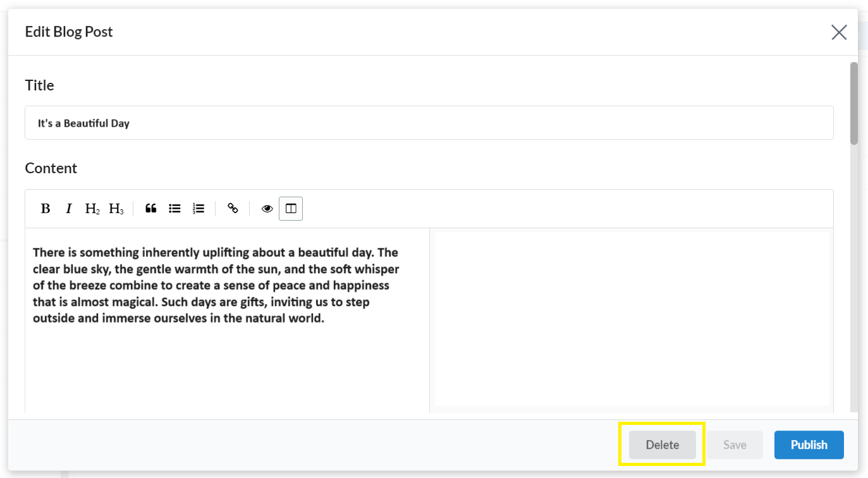Publish the blog post
Screen dimensions: 868x478
tap(809, 445)
